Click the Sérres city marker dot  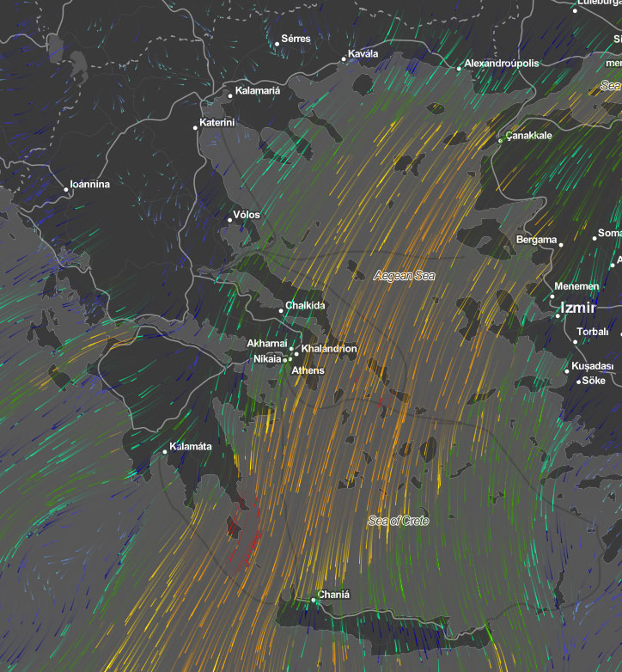click(x=277, y=43)
